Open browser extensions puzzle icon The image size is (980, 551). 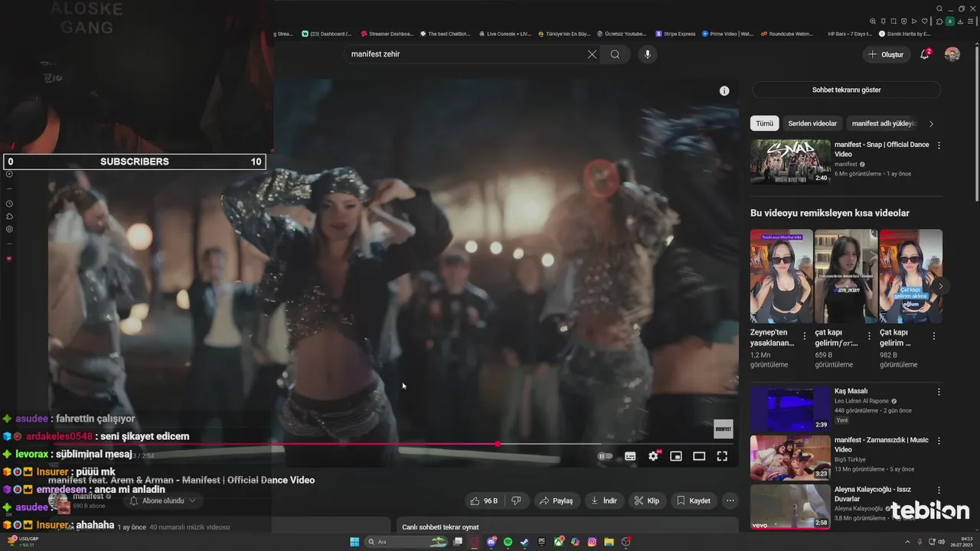pos(939,21)
